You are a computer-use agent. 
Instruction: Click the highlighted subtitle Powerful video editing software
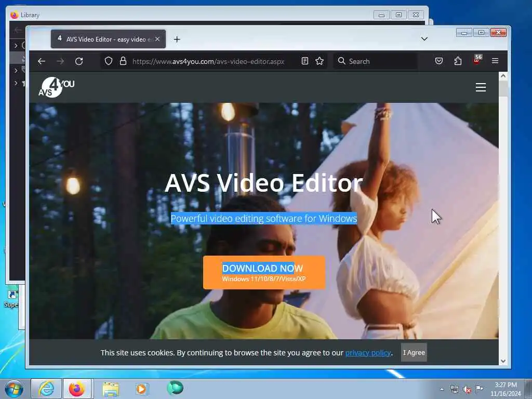point(263,219)
